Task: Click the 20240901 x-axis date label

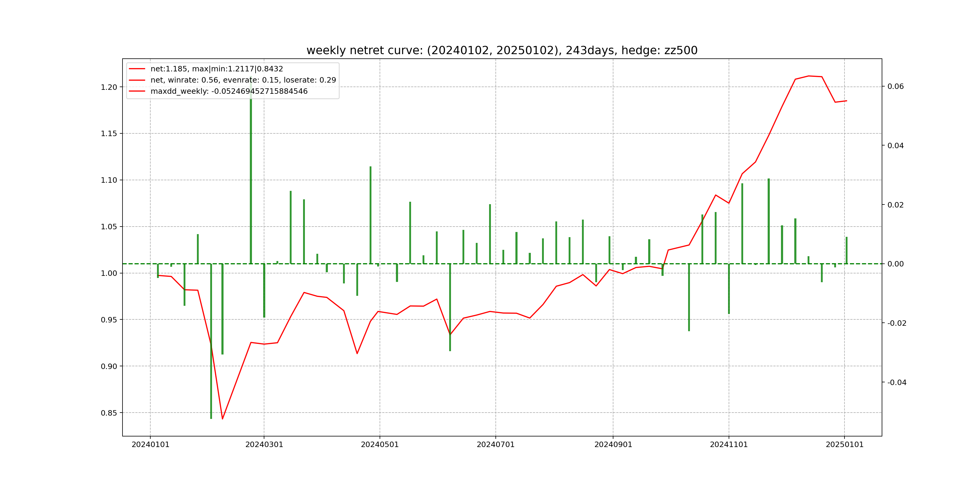Action: tap(613, 445)
